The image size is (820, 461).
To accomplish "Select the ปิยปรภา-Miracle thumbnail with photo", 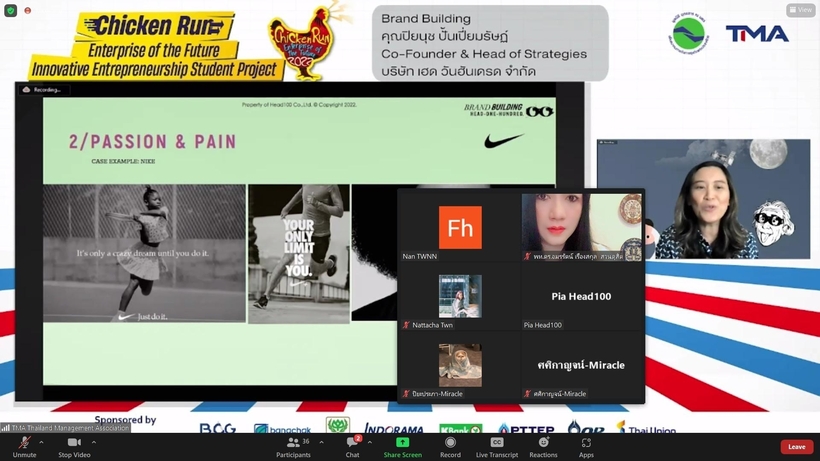I will click(x=460, y=365).
